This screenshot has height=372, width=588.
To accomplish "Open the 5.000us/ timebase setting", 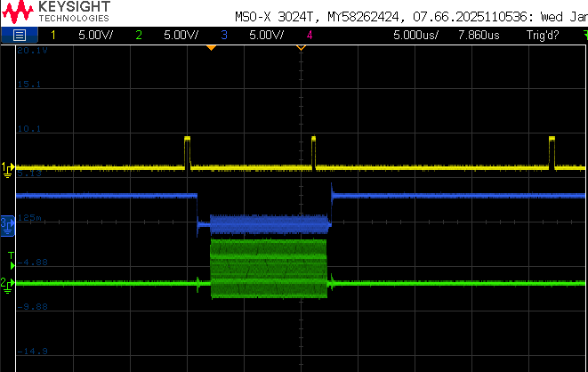I will click(416, 36).
